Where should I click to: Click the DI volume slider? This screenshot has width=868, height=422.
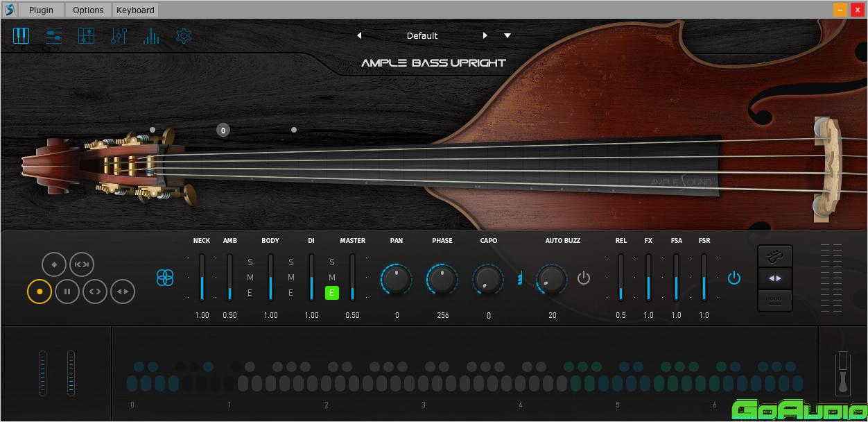click(x=311, y=277)
